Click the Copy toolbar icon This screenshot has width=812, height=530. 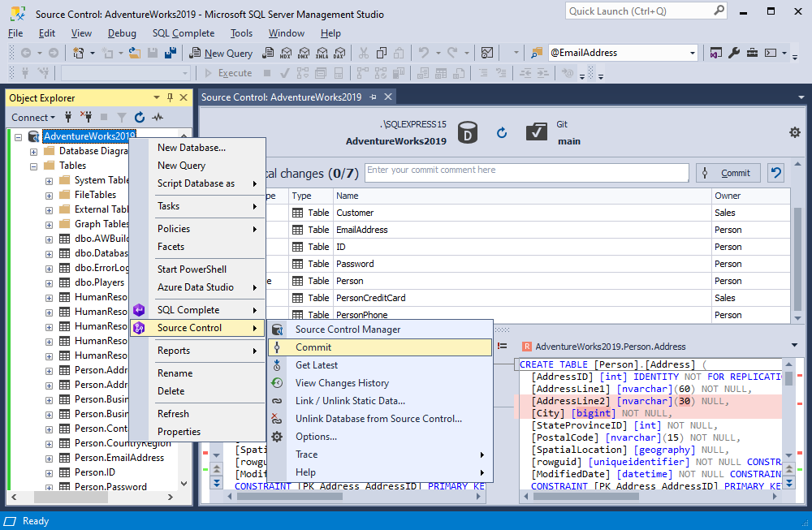382,53
